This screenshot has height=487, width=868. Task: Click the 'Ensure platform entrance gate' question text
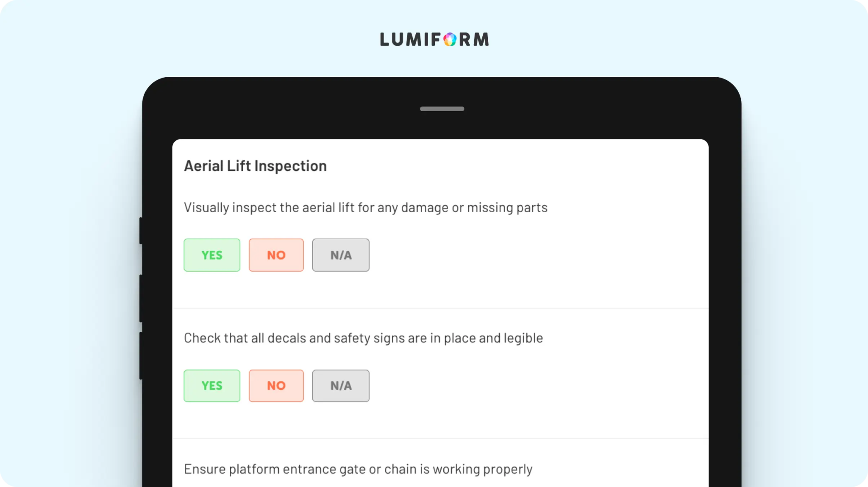point(358,469)
